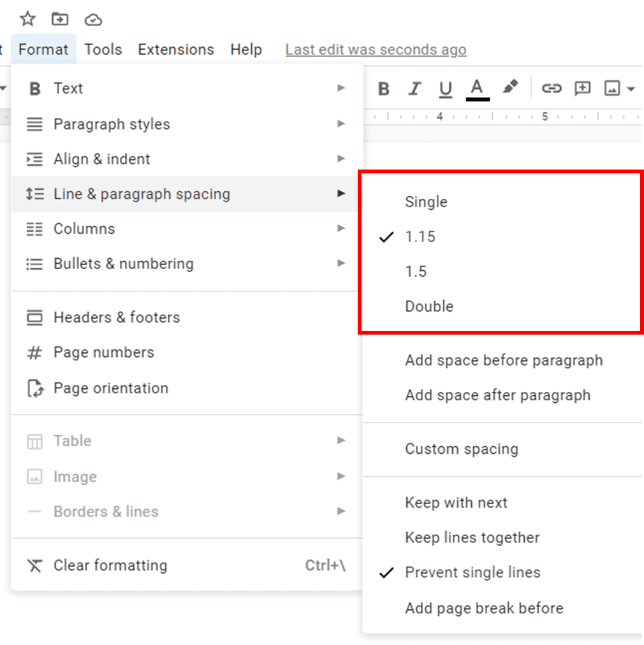The width and height of the screenshot is (644, 645).
Task: Star the document
Action: [x=27, y=18]
